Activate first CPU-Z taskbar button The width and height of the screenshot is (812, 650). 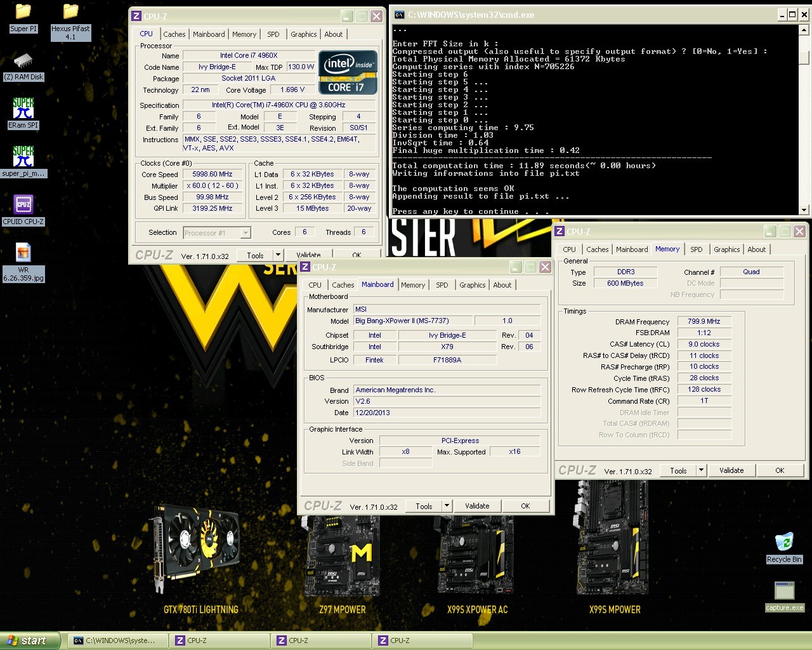(x=219, y=640)
